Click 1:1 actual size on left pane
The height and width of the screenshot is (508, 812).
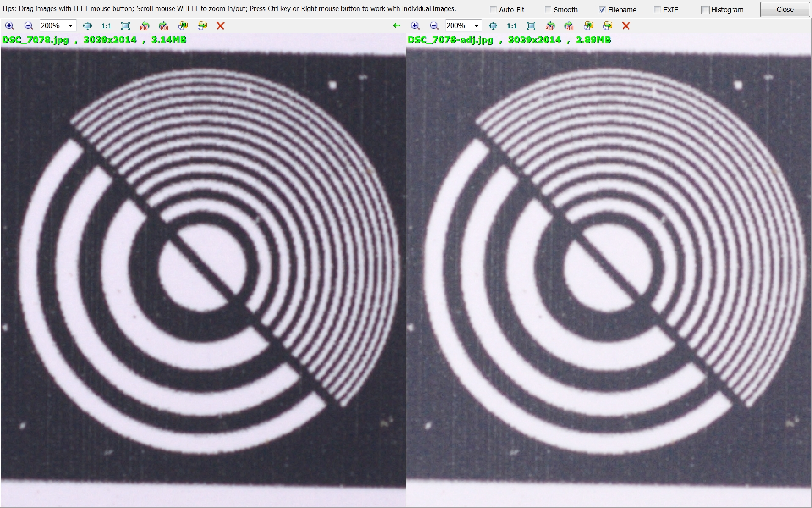[107, 26]
